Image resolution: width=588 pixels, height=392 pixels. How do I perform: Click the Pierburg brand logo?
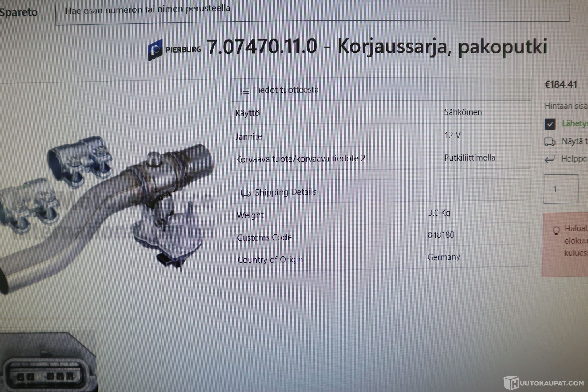(x=175, y=50)
